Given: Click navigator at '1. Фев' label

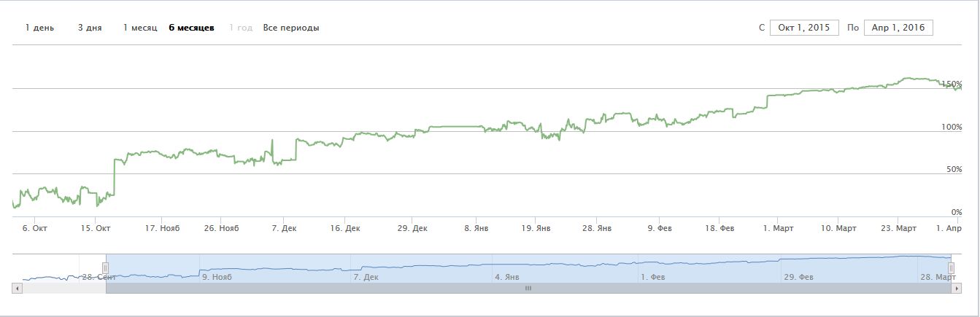Looking at the screenshot, I should coord(652,277).
